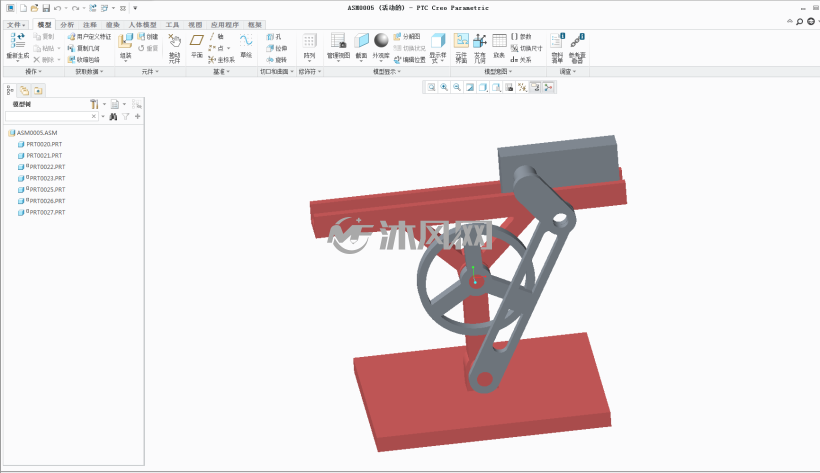Click Shrinkwrap (收缩包络)
Screen dimensions: 820x473
(x=84, y=60)
